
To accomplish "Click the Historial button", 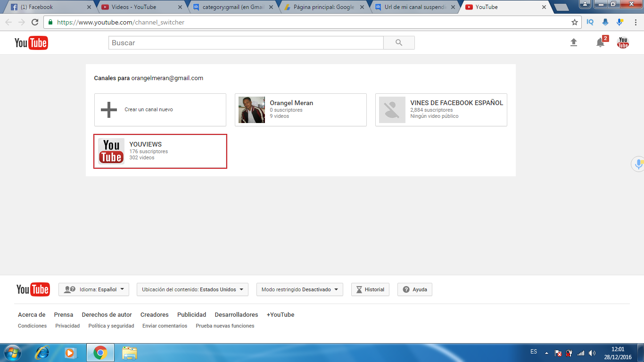I will click(x=370, y=289).
